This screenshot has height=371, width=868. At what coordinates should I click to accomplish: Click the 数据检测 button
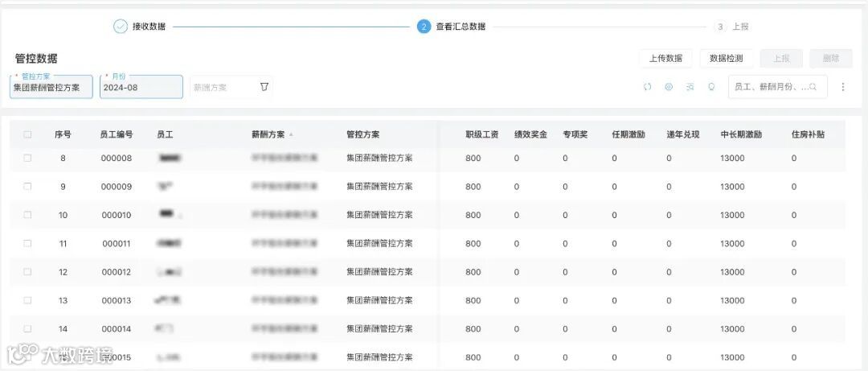click(x=727, y=58)
